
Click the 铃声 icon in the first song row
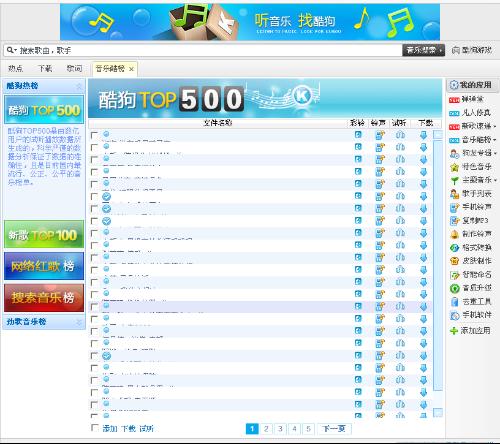(x=380, y=135)
